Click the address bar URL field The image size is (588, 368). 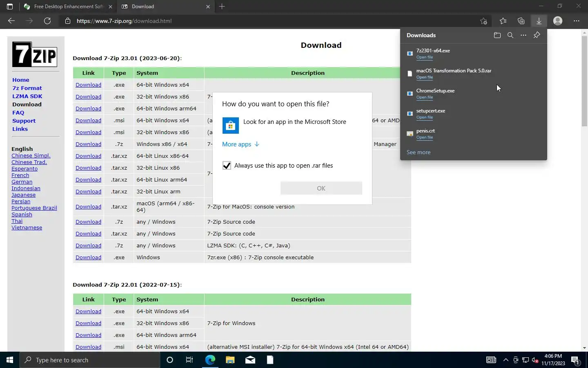269,21
